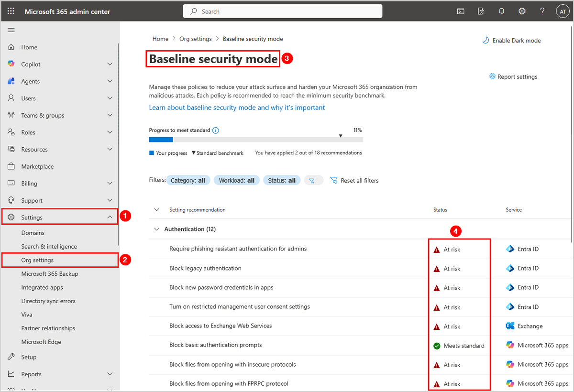574x392 pixels.
Task: Click the progress to meet standard bar
Action: click(256, 140)
